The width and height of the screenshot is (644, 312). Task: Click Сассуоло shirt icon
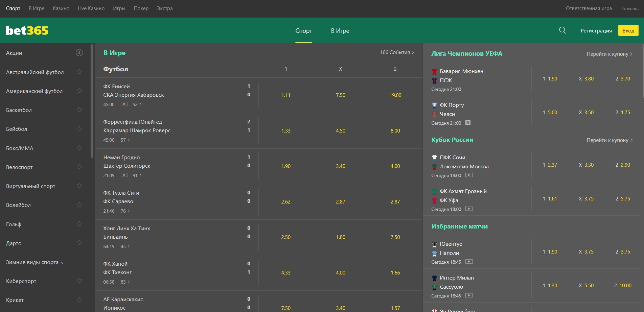click(x=434, y=287)
